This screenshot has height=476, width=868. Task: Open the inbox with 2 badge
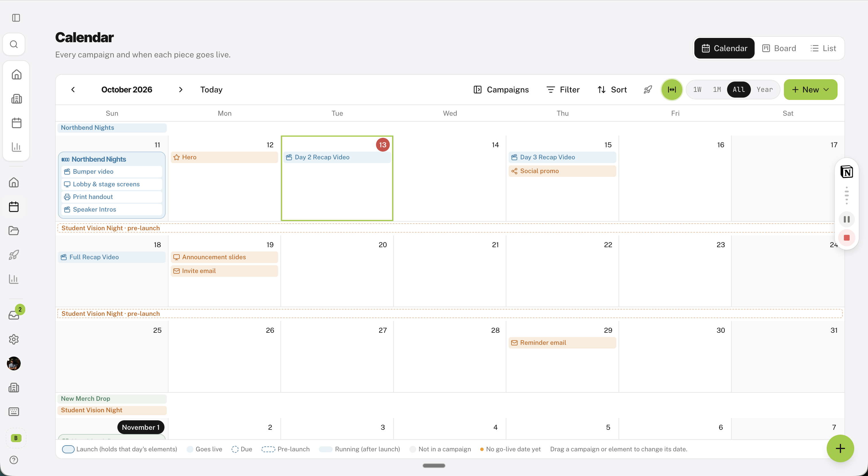click(14, 315)
